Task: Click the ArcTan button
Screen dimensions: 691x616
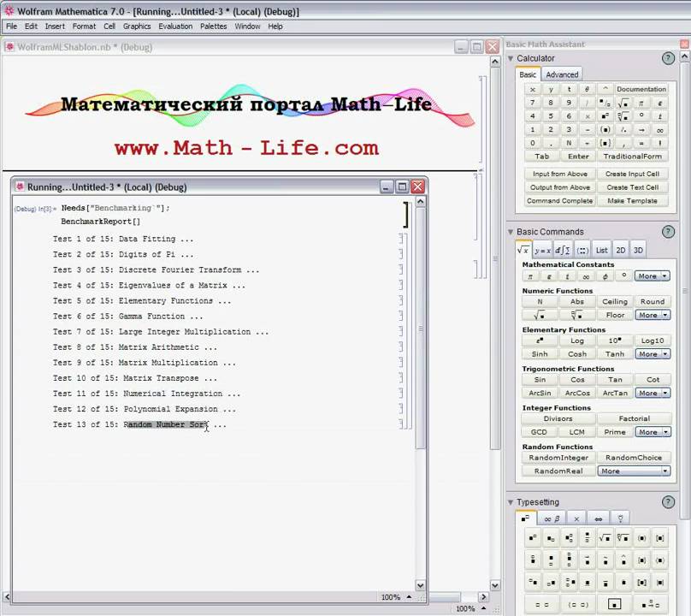Action: (615, 393)
